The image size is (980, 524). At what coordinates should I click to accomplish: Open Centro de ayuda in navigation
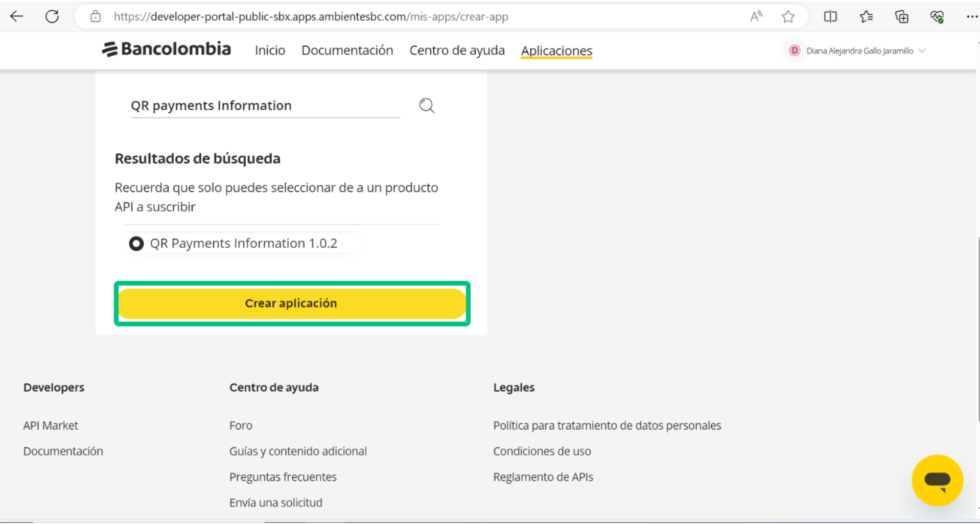click(x=457, y=51)
